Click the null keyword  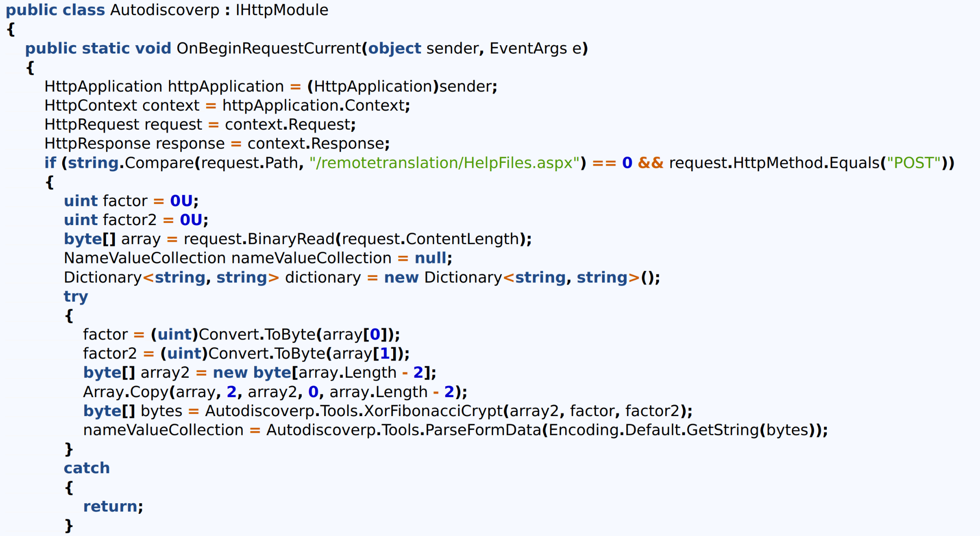[x=430, y=258]
